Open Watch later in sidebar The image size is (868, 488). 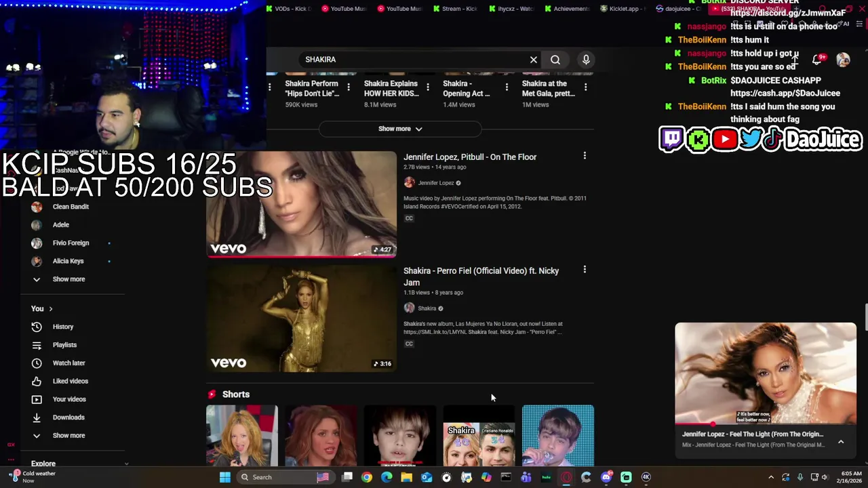pyautogui.click(x=68, y=363)
